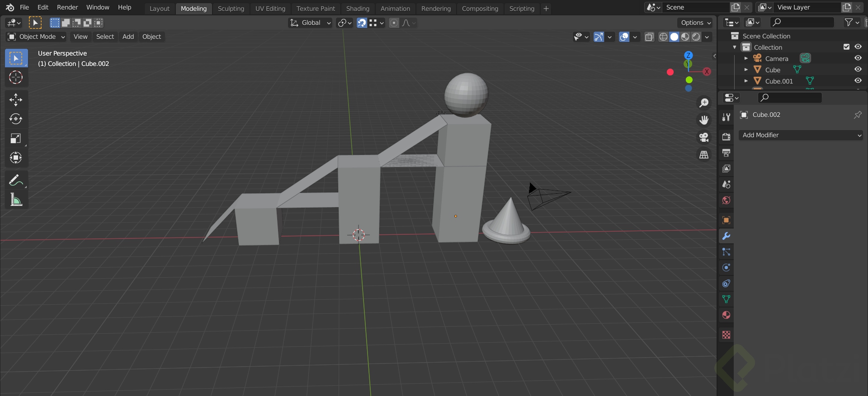
Task: Open the Render menu
Action: [67, 7]
